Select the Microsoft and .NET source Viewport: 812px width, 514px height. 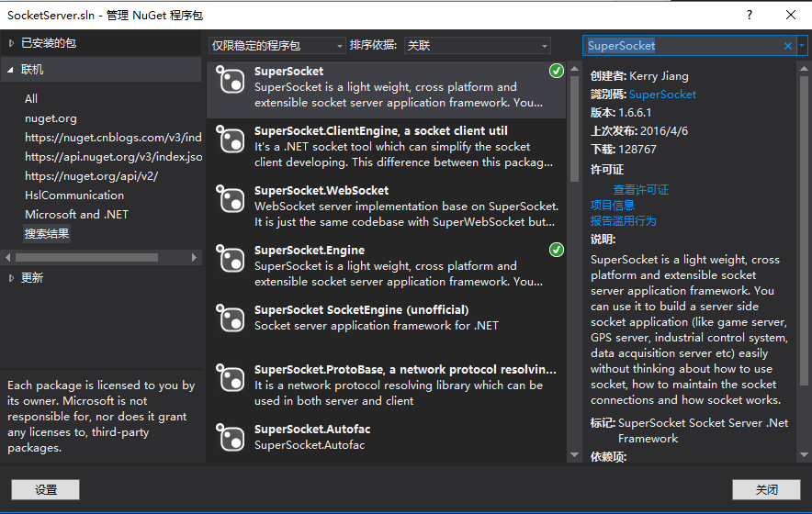pyautogui.click(x=76, y=214)
